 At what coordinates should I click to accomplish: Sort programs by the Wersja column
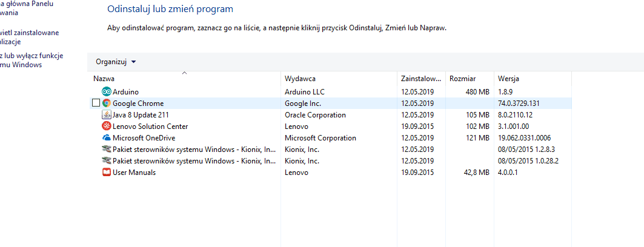pos(508,79)
